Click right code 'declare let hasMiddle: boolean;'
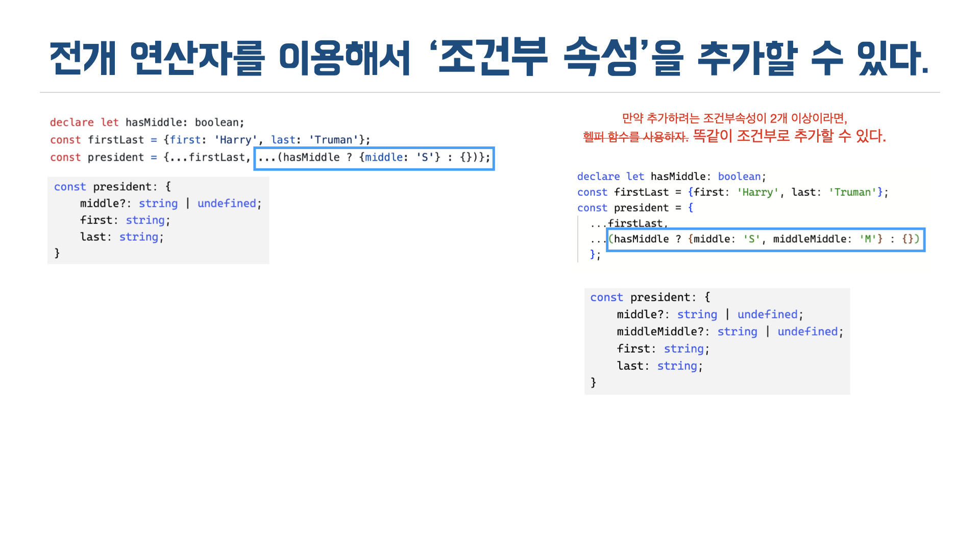Viewport: 980px width, 551px height. click(x=672, y=177)
